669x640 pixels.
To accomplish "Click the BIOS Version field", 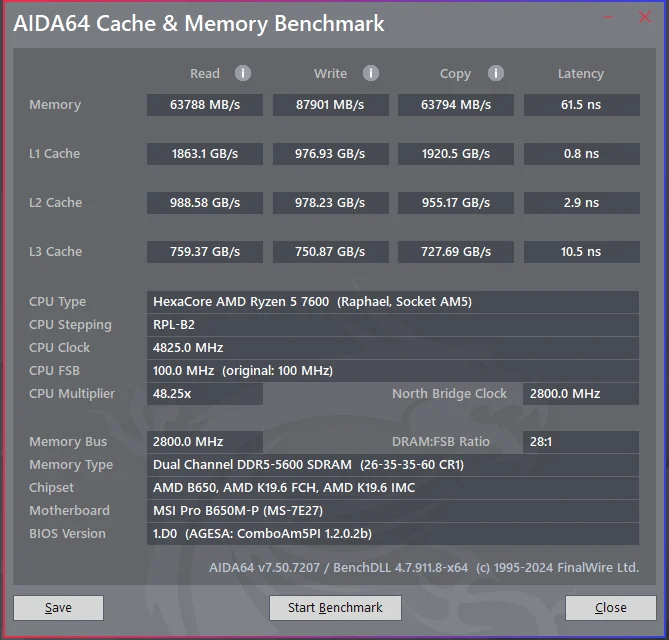I will click(x=392, y=534).
